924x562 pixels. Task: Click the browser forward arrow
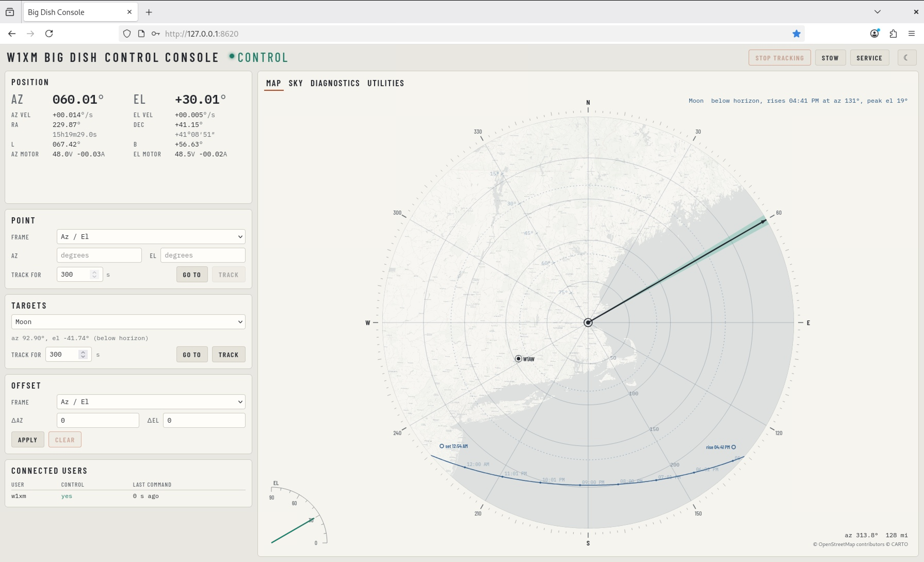(x=30, y=34)
